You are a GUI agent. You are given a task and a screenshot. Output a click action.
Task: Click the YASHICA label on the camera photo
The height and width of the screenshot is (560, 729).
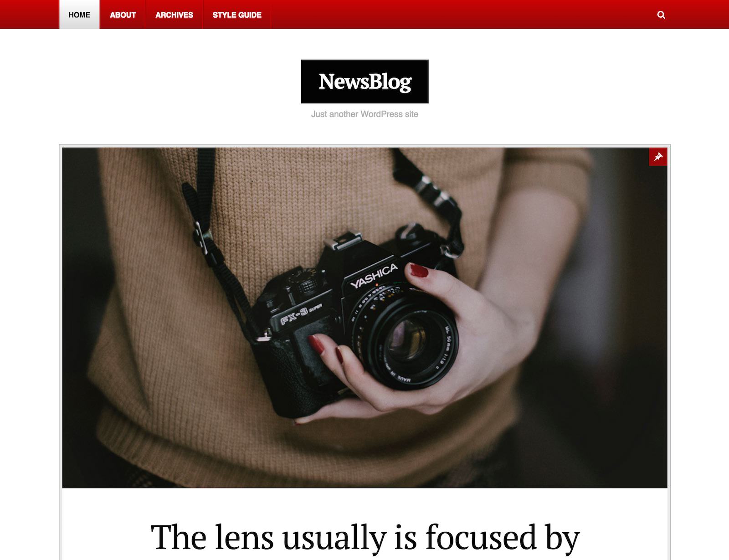tap(374, 277)
